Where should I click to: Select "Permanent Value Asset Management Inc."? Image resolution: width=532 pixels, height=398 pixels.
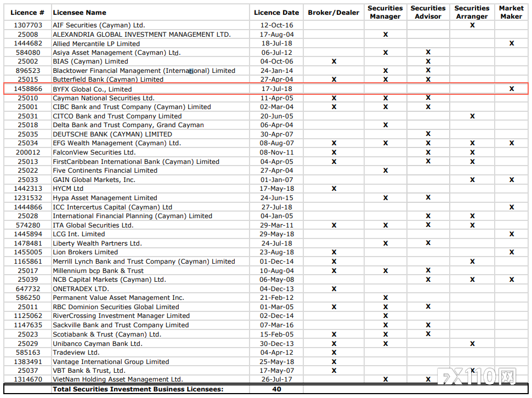pyautogui.click(x=118, y=298)
